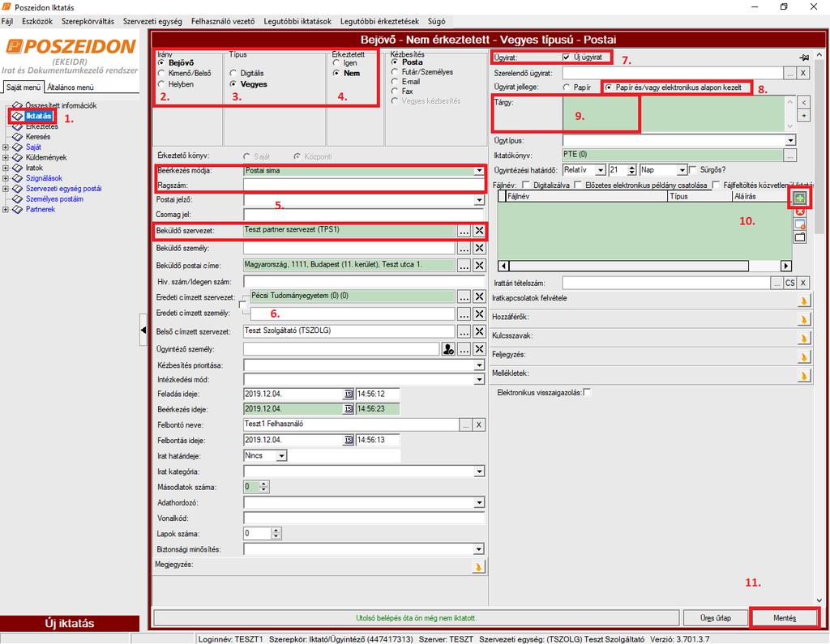Add file with green plus icon
The height and width of the screenshot is (644, 830).
(800, 198)
